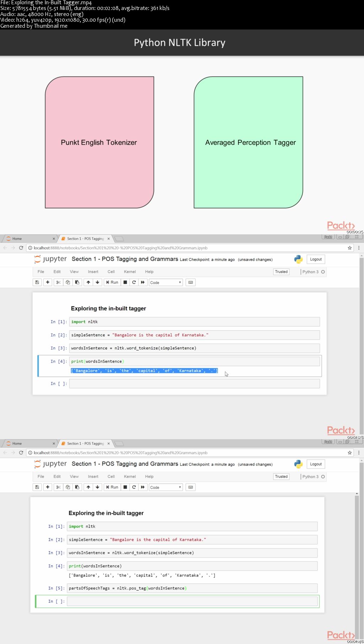Add a cell via plus icon in In [5] notebook

pos(48,487)
